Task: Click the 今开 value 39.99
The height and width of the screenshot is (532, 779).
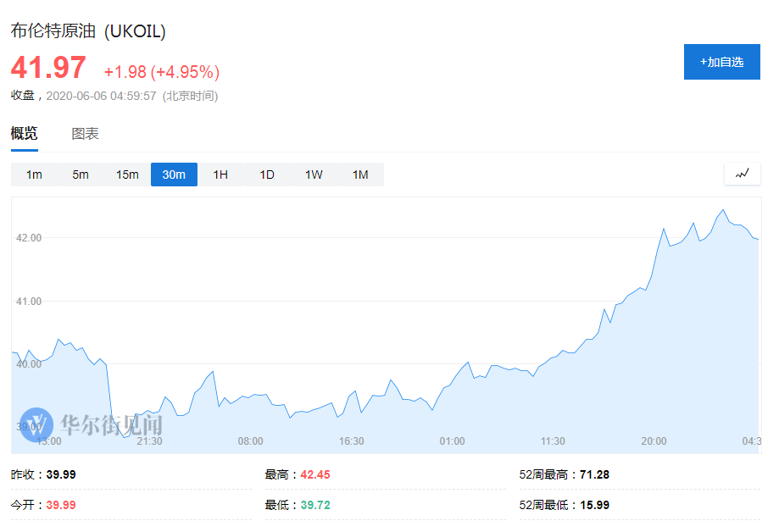Action: (61, 505)
